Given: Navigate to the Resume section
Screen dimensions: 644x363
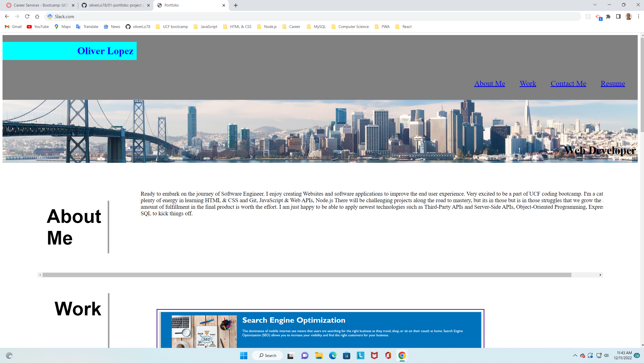Looking at the screenshot, I should [x=612, y=83].
